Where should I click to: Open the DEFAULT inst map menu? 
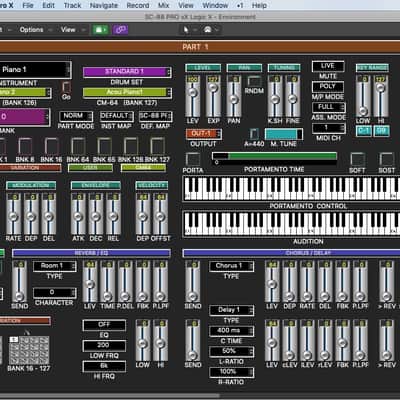pyautogui.click(x=116, y=116)
